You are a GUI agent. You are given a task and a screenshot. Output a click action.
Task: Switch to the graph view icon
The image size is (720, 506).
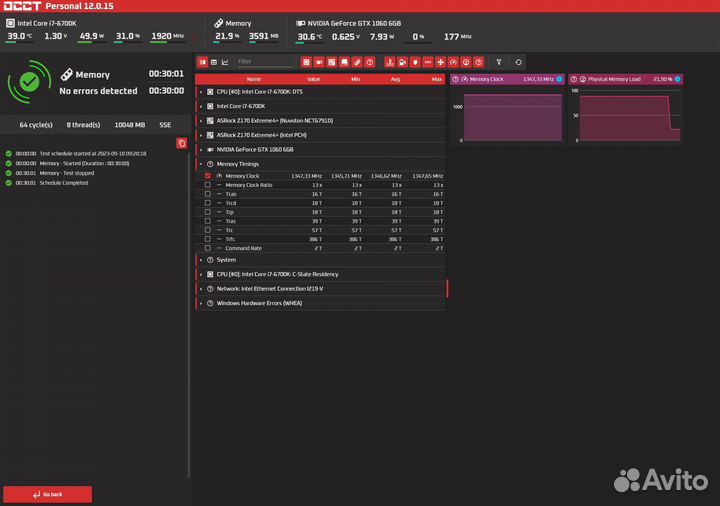[225, 62]
